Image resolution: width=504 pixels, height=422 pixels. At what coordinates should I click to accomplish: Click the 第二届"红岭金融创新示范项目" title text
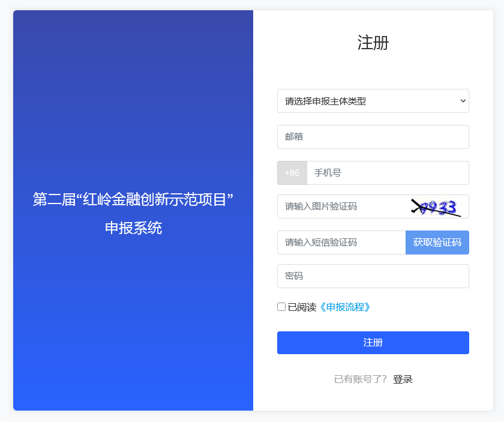133,199
